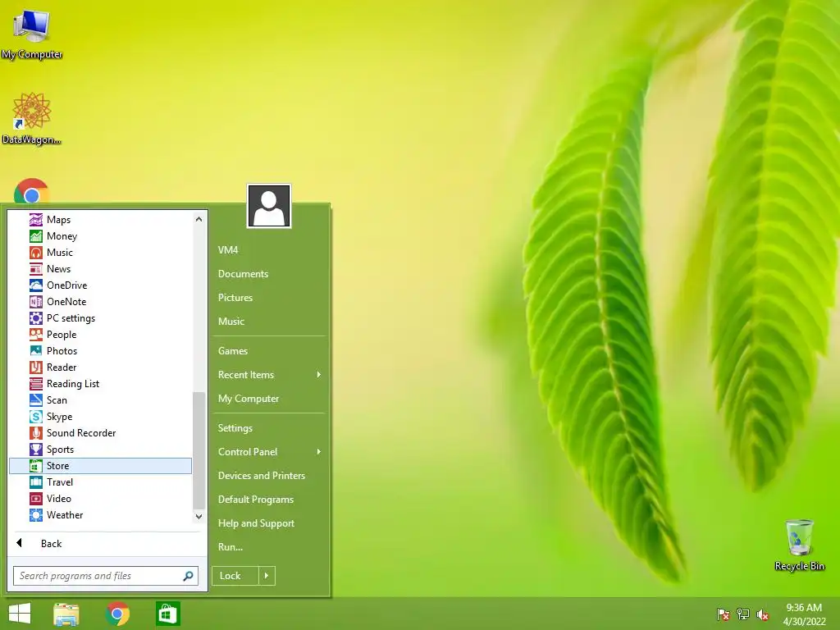Launch Reader from its icon

click(x=36, y=367)
